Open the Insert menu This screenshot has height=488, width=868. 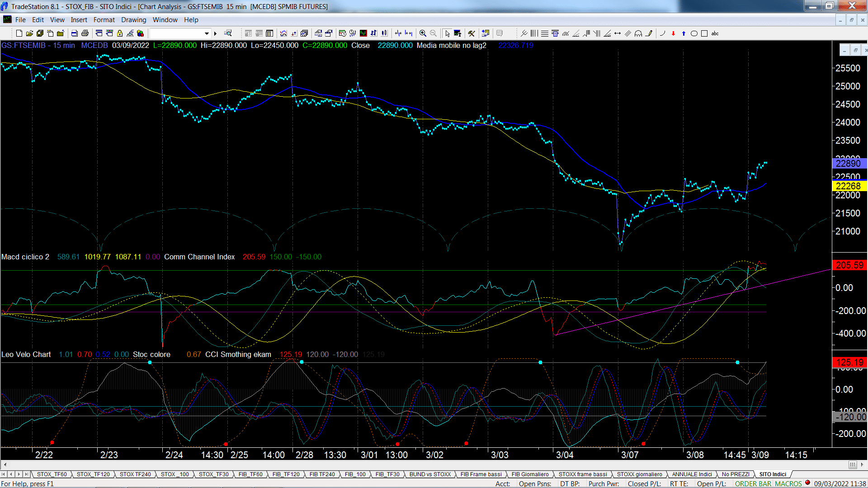pos(79,20)
